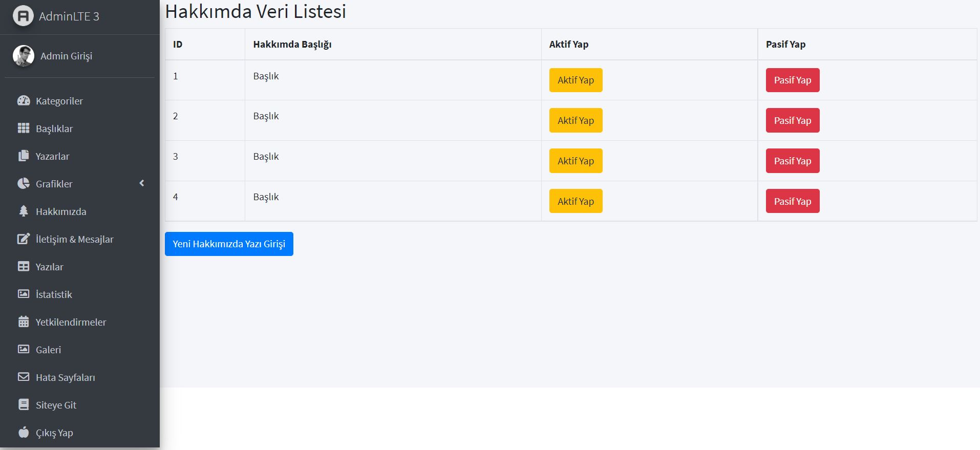Select the Başlıklar grid icon
980x450 pixels.
click(24, 128)
